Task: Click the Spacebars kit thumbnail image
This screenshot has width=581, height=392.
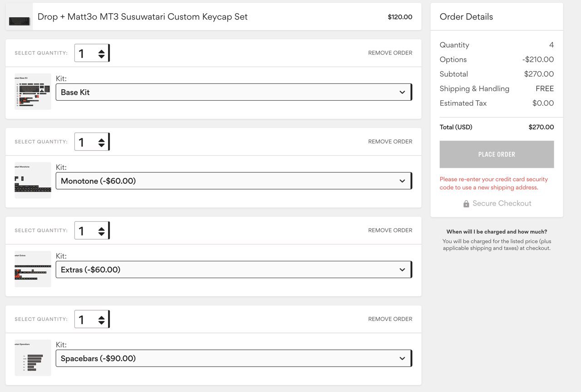Action: point(33,358)
